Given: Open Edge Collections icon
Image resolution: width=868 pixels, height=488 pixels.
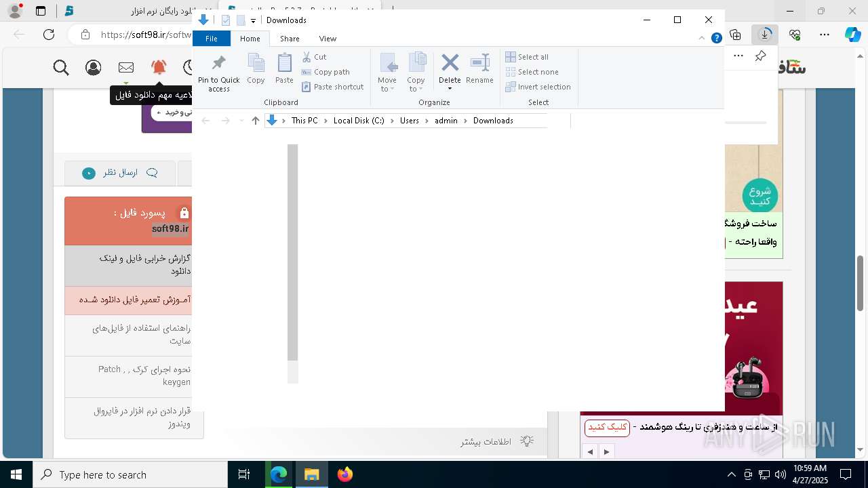Looking at the screenshot, I should click(x=736, y=35).
